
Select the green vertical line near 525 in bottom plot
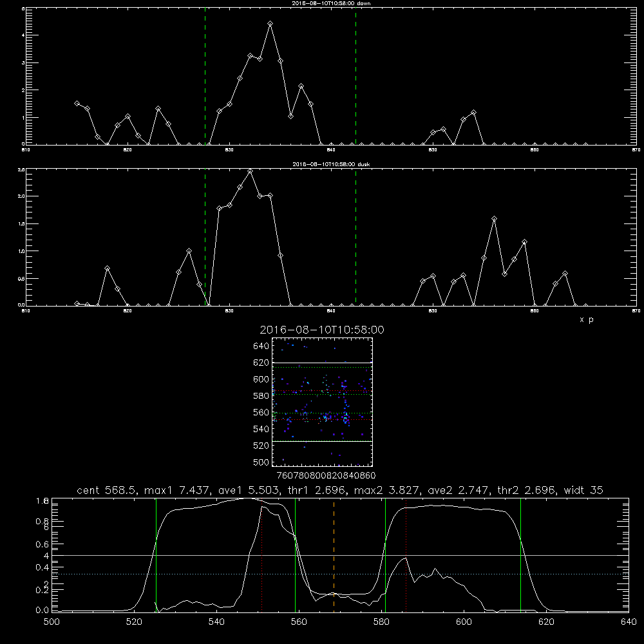click(156, 555)
